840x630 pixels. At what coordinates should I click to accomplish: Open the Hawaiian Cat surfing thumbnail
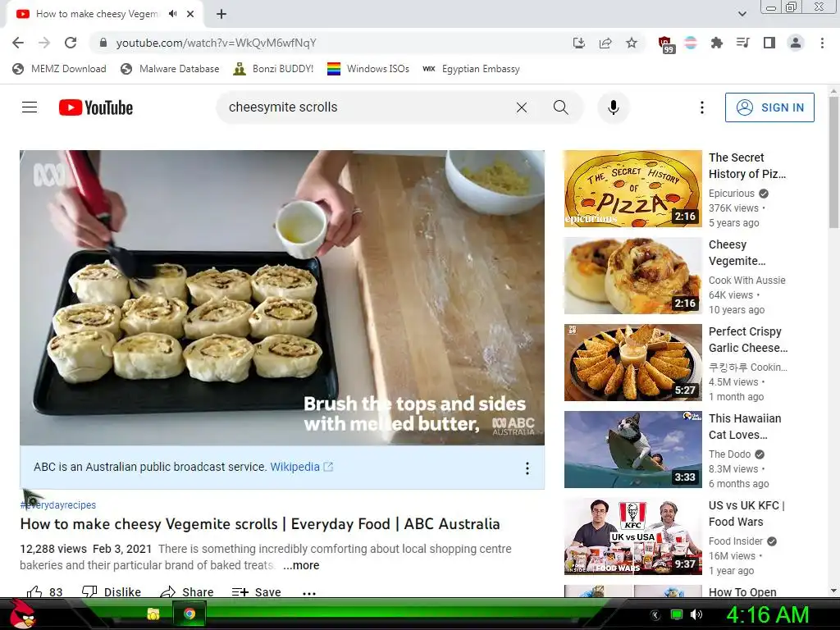[633, 450]
